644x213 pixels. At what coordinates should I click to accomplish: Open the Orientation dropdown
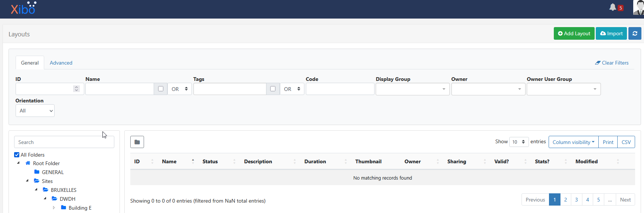[x=35, y=111]
